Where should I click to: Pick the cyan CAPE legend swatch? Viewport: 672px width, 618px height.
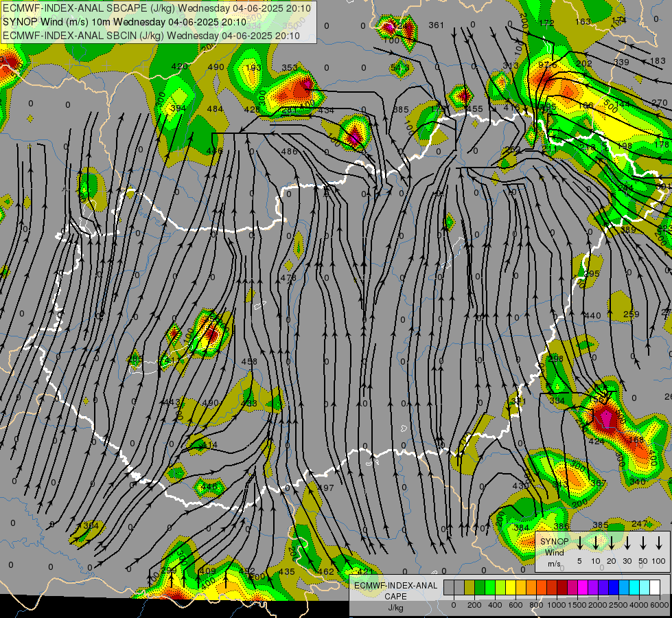[634, 588]
